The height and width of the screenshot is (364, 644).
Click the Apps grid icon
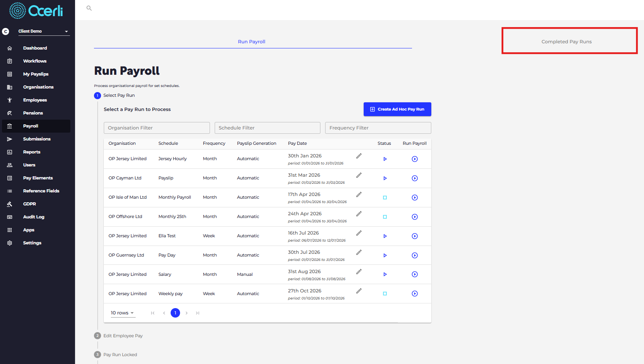pyautogui.click(x=9, y=230)
